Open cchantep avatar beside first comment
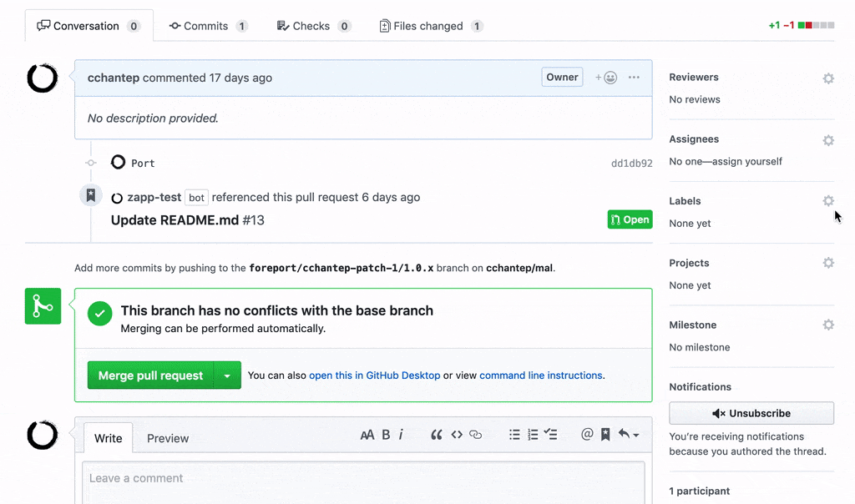 43,78
